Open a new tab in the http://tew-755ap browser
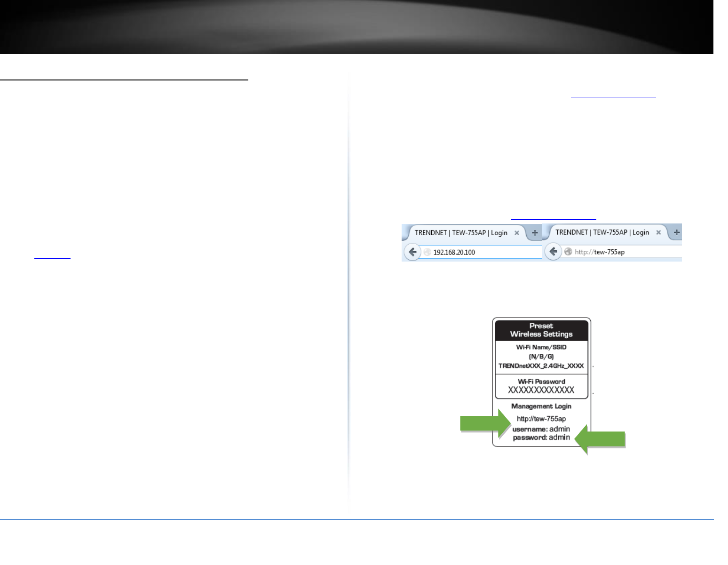728x565 pixels. pos(677,232)
